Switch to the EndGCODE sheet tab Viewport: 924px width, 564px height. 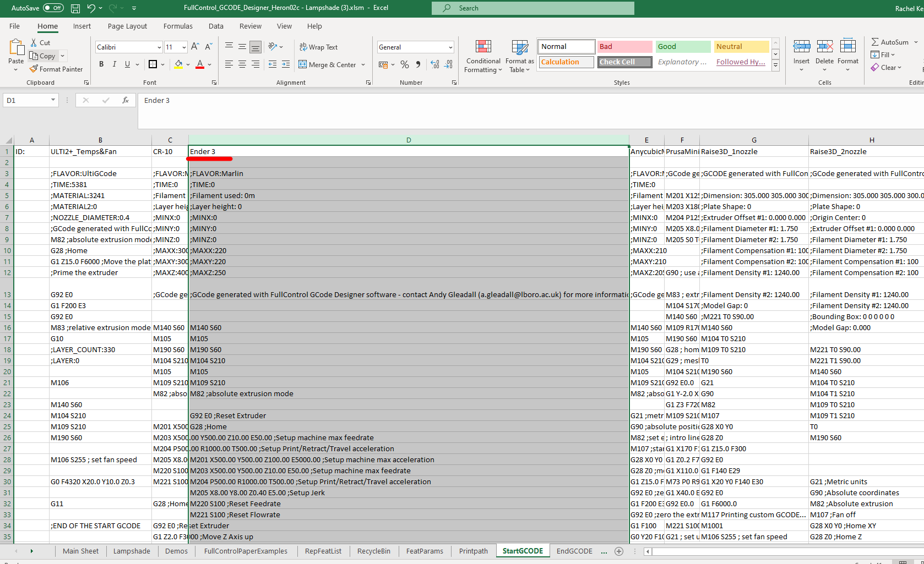point(574,551)
